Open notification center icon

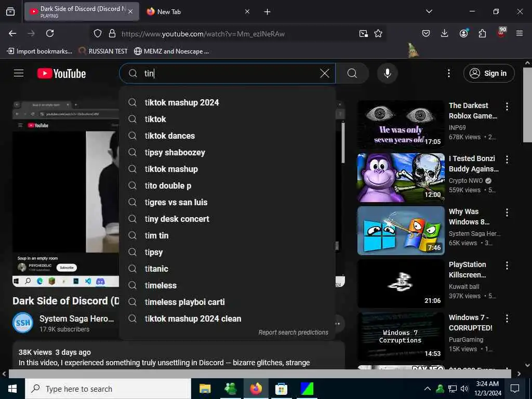coord(515,389)
